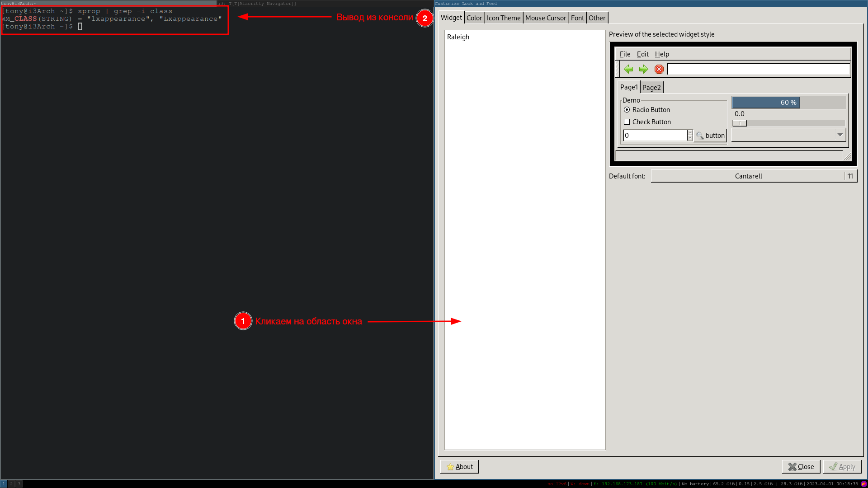Click the Alacritty Navigator i3 title tab
868x488 pixels.
pyautogui.click(x=325, y=3)
